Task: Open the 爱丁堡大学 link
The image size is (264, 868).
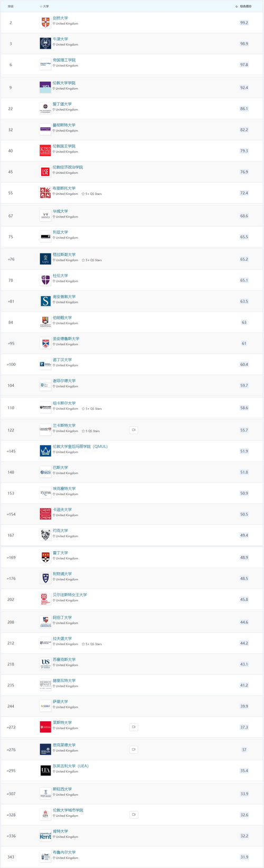Action: pyautogui.click(x=62, y=104)
